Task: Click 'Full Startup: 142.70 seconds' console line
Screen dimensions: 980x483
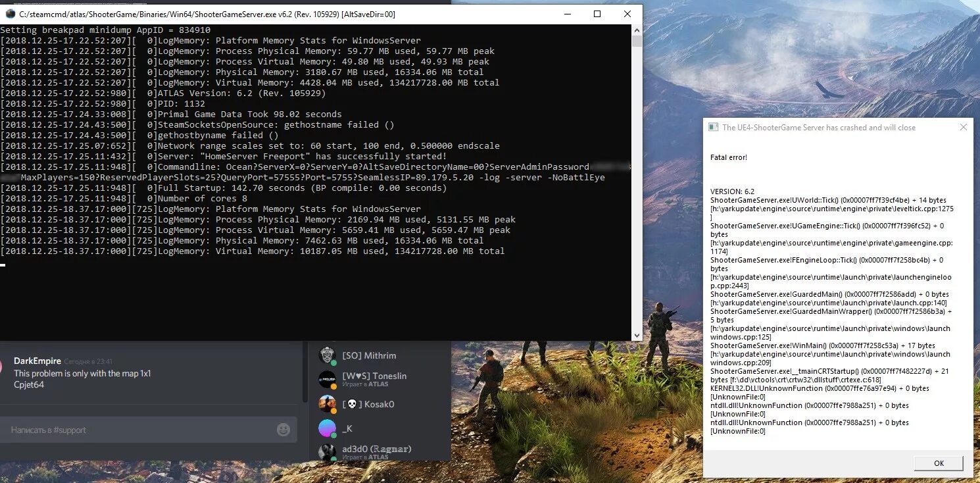Action: (224, 188)
